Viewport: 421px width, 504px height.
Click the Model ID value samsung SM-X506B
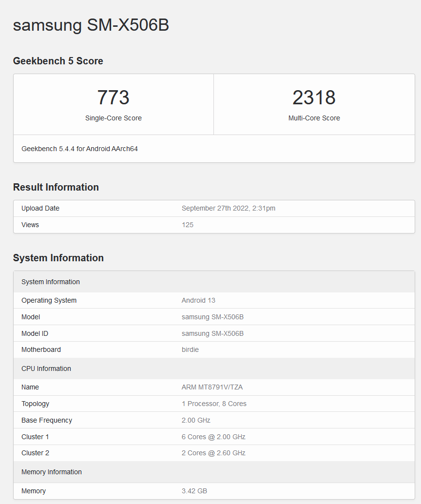coord(212,333)
